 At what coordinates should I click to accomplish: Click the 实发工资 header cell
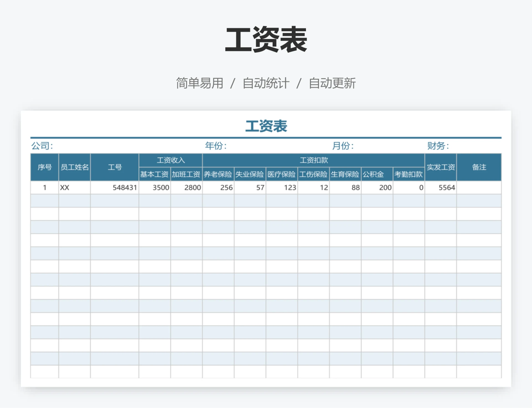[x=441, y=167]
